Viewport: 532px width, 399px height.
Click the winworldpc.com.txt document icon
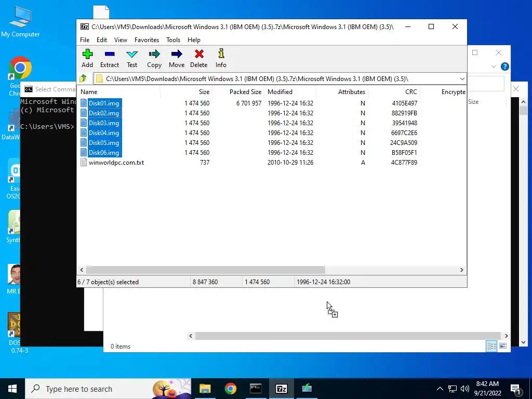click(x=84, y=163)
